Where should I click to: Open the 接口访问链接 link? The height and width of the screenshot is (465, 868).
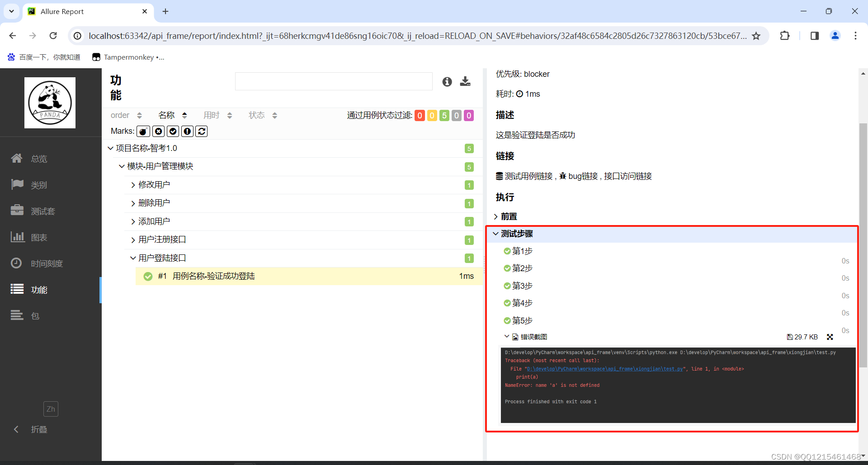point(628,176)
